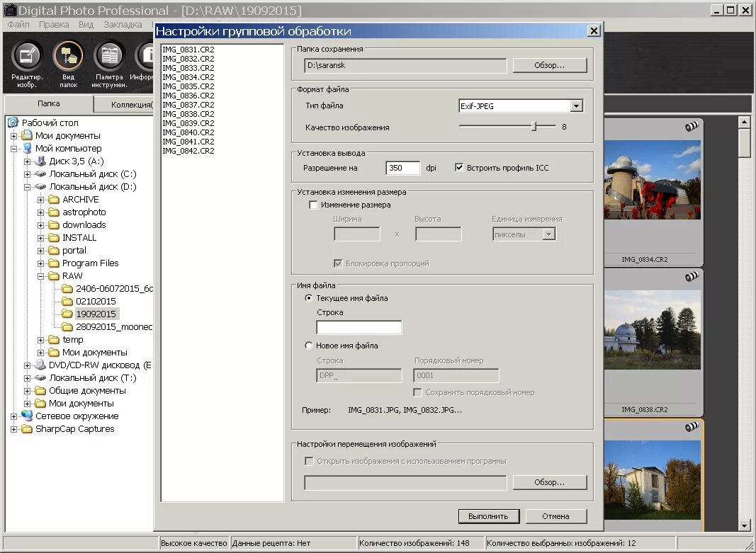
Task: Click the Локальный диск (T:) drive icon
Action: 40,377
